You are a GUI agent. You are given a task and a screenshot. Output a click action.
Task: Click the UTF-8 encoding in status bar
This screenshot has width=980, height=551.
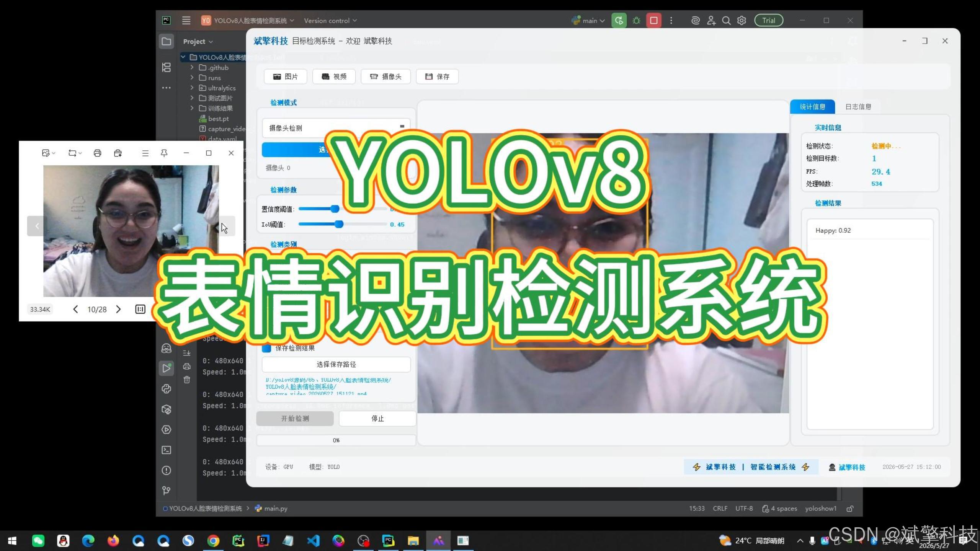pos(744,509)
